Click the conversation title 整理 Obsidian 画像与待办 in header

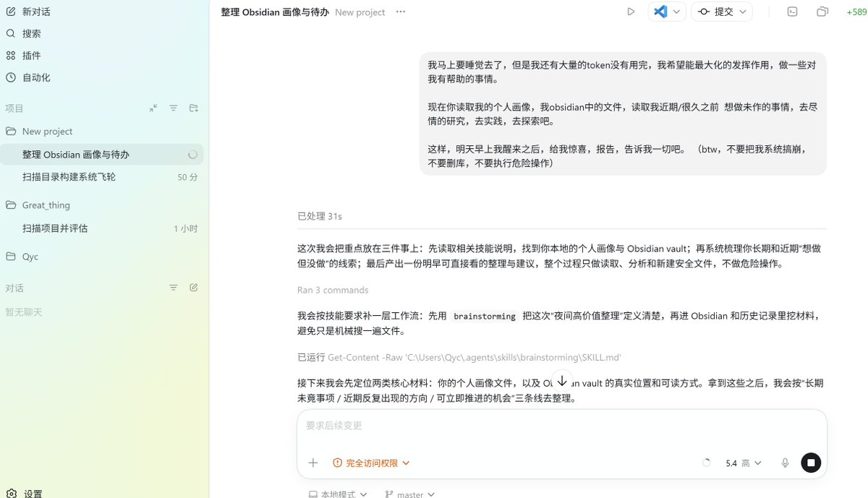(x=275, y=12)
